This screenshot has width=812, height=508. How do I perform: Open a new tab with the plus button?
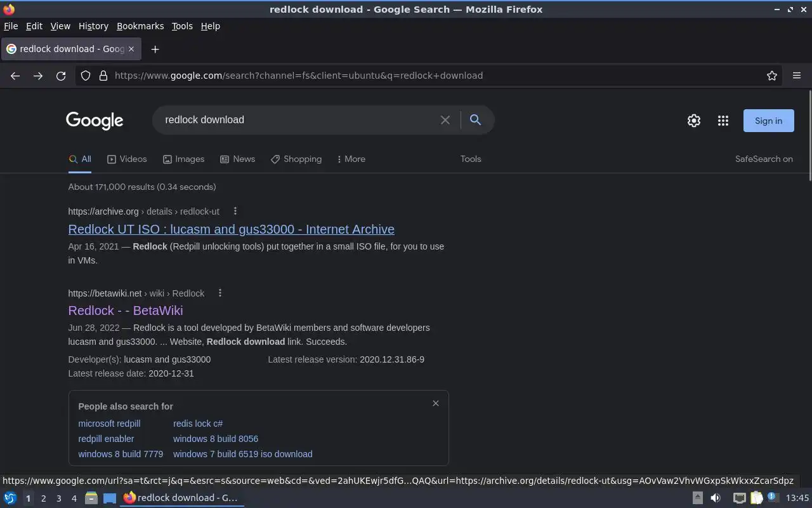[155, 49]
